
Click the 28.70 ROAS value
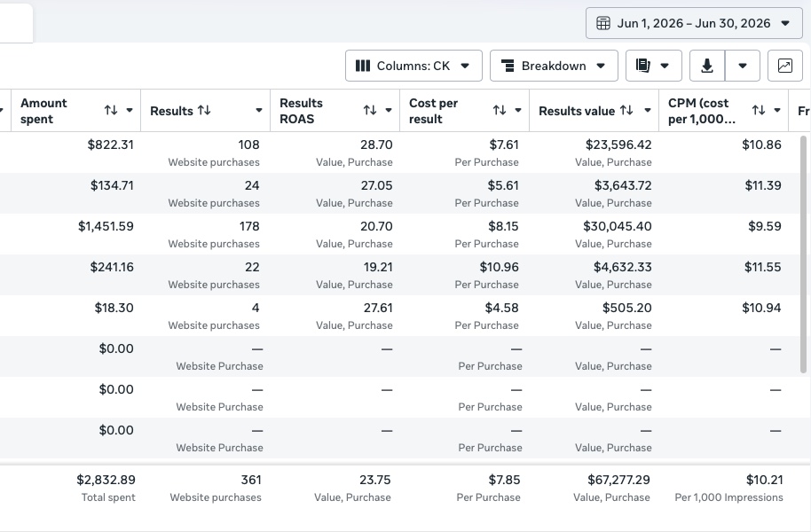click(376, 145)
